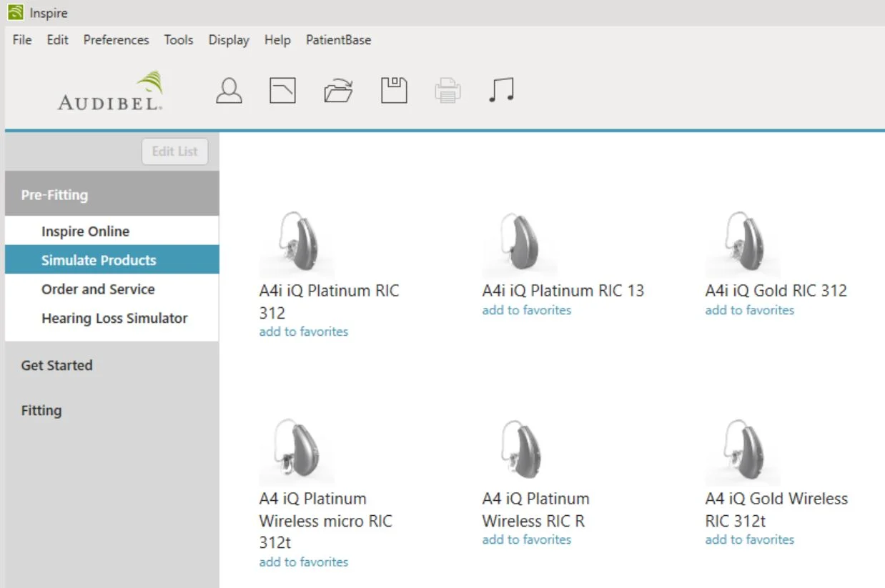Open the Preferences menu
885x588 pixels.
[x=117, y=40]
